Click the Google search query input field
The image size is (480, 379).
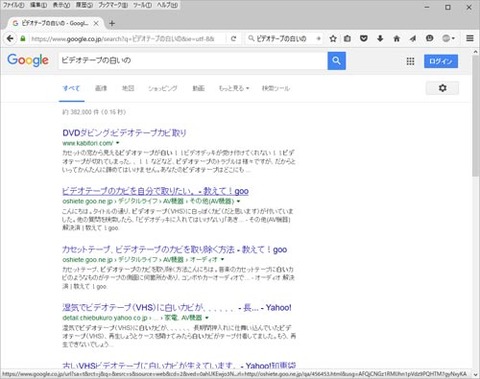pos(193,61)
